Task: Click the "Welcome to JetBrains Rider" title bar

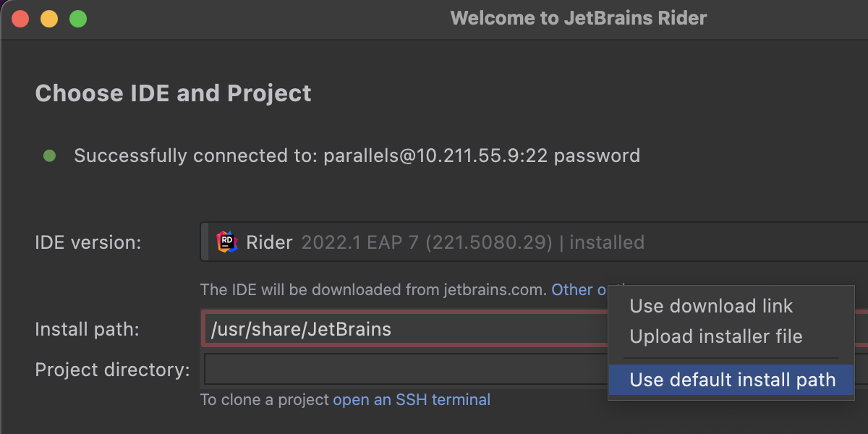Action: click(x=578, y=18)
